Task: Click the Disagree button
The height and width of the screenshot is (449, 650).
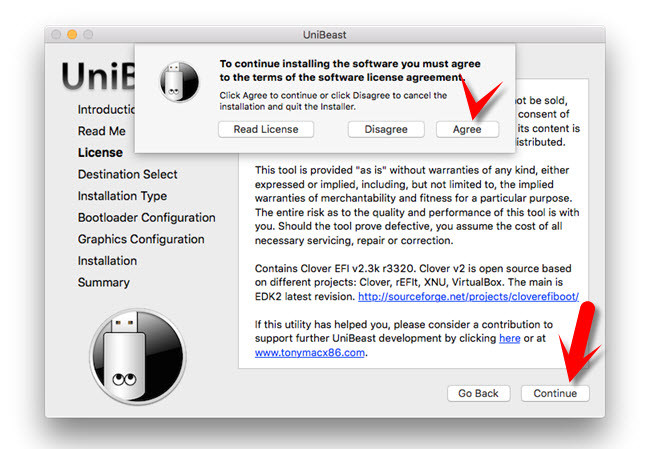Action: pos(386,129)
